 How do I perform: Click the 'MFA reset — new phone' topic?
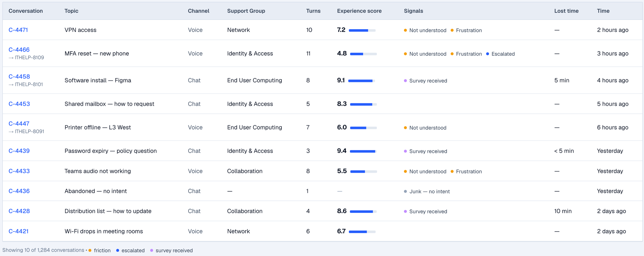(x=97, y=54)
